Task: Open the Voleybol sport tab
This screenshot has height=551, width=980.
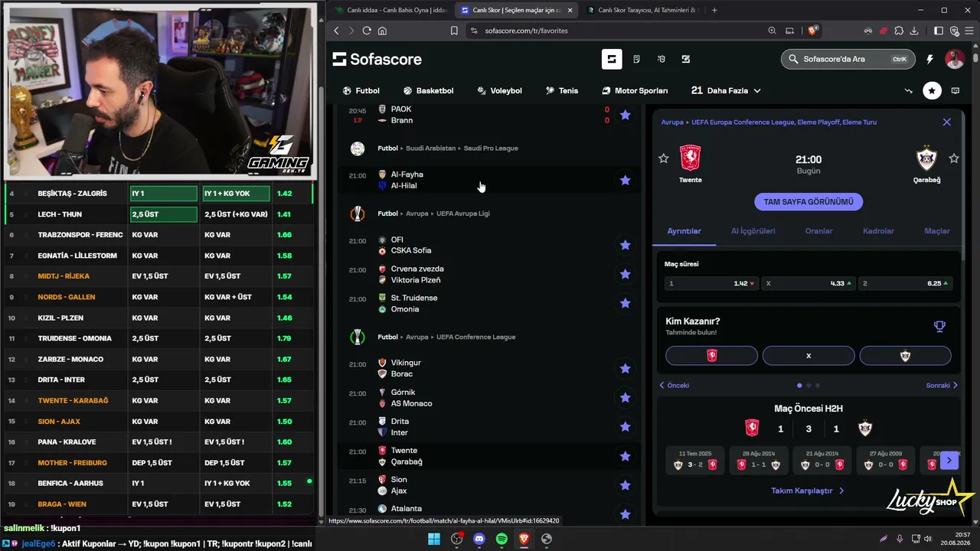Action: [499, 90]
